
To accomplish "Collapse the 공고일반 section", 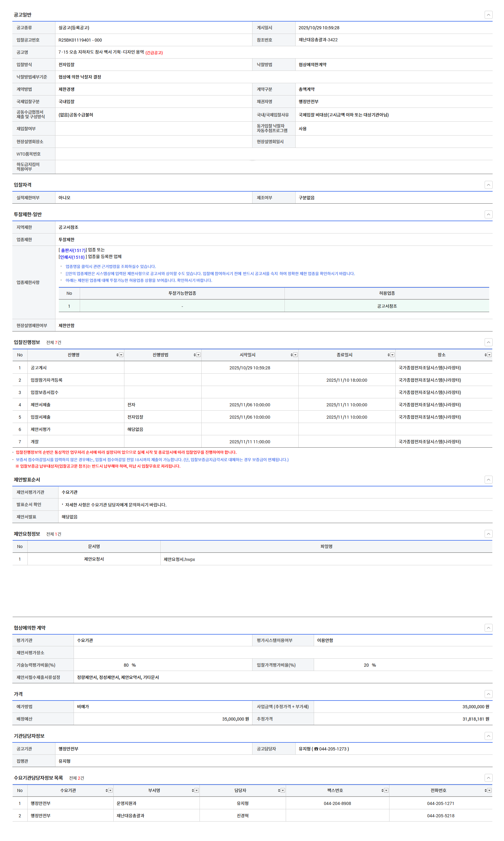I will tap(488, 14).
